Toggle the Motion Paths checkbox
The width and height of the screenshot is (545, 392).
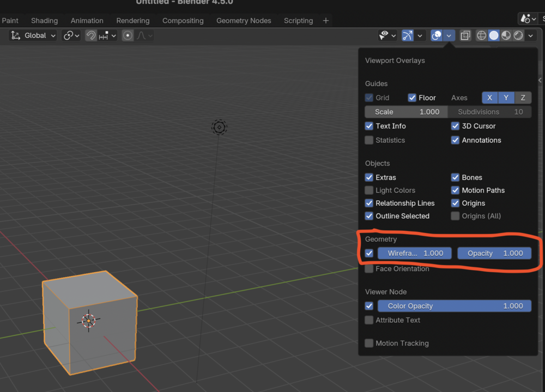coord(455,190)
